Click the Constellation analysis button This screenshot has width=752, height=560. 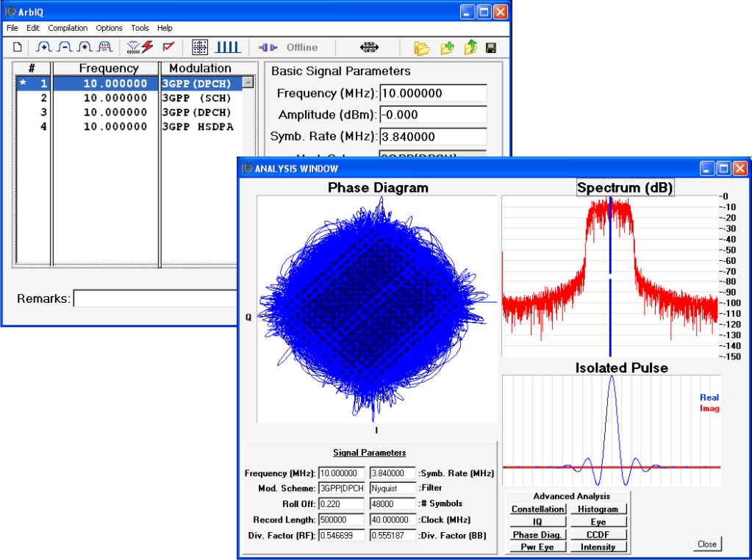coord(538,509)
